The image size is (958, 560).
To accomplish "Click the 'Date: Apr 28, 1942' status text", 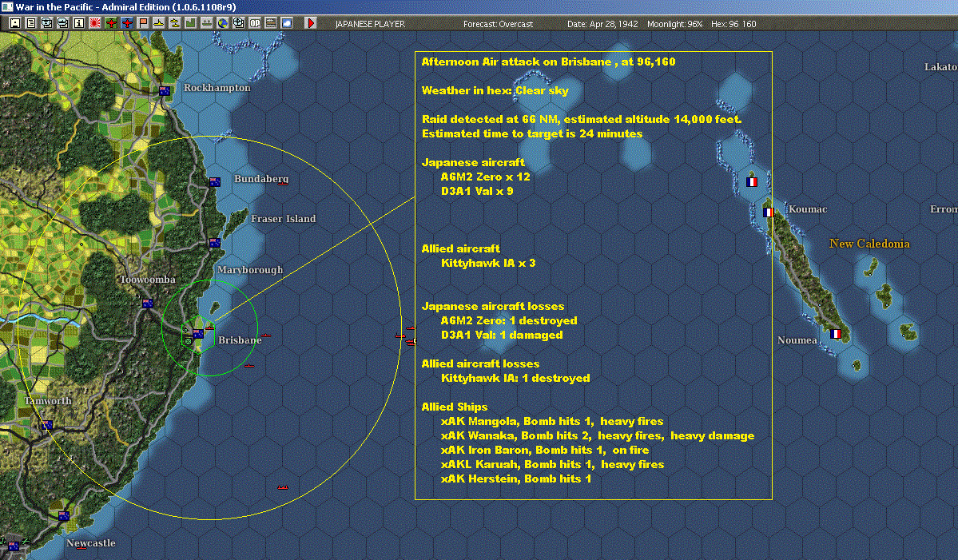I will (602, 24).
